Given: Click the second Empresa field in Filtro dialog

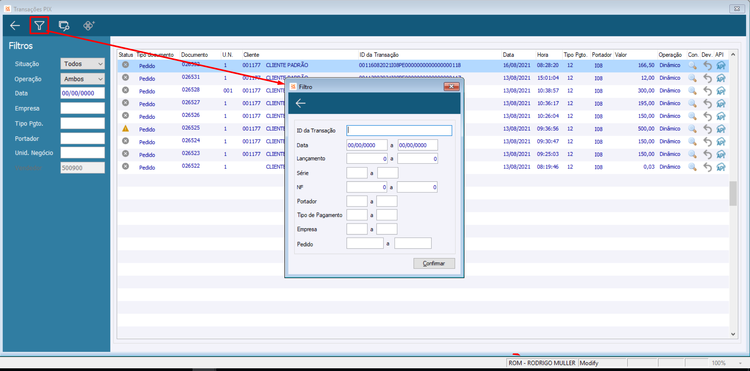Looking at the screenshot, I should 387,229.
